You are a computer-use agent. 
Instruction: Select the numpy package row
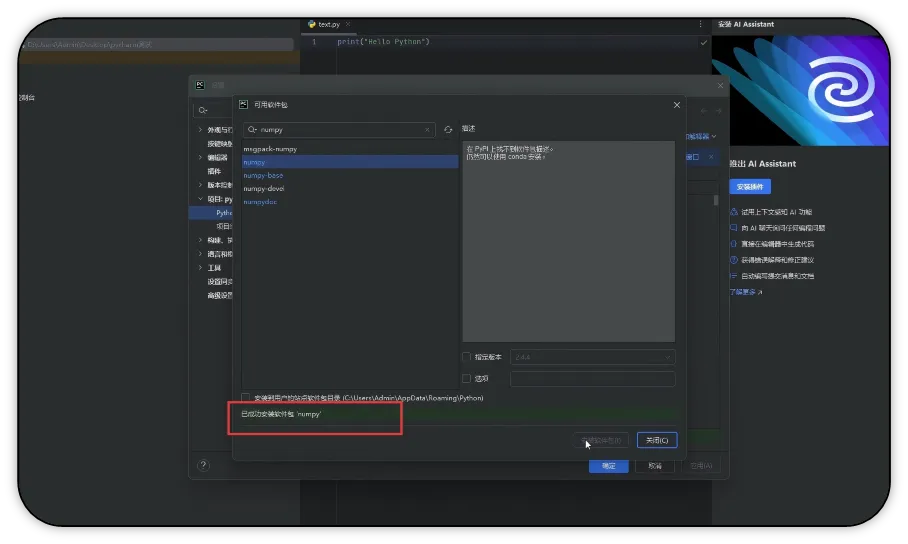click(350, 162)
